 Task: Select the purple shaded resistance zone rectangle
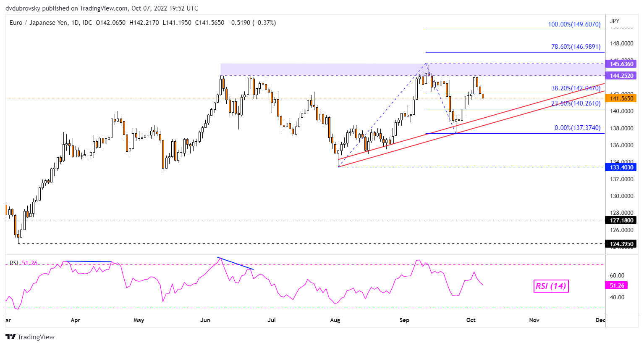pos(413,70)
